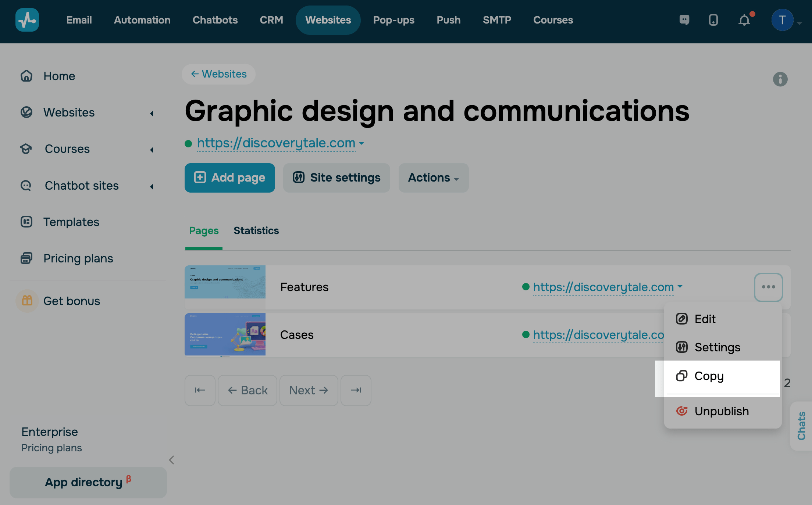812x505 pixels.
Task: Collapse the left sidebar chevron
Action: (171, 460)
